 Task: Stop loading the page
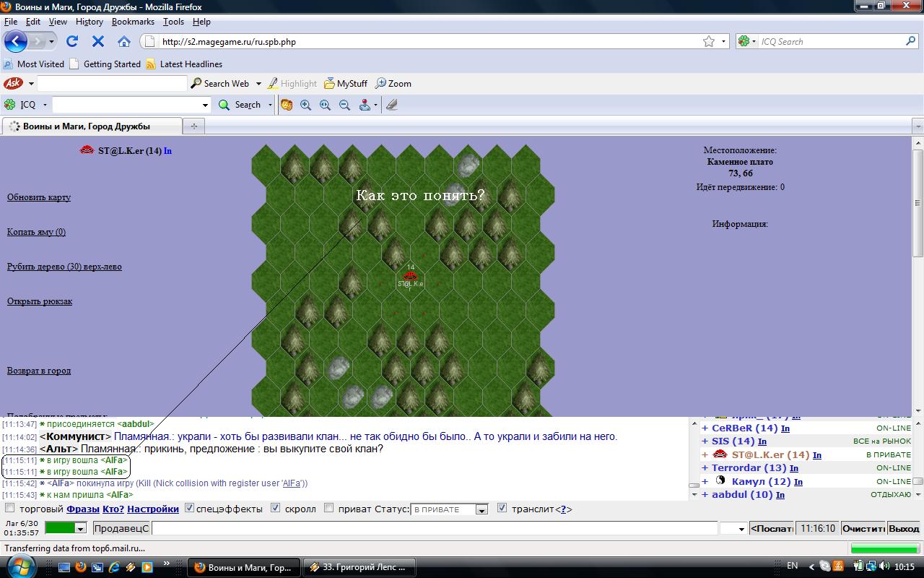click(x=98, y=41)
